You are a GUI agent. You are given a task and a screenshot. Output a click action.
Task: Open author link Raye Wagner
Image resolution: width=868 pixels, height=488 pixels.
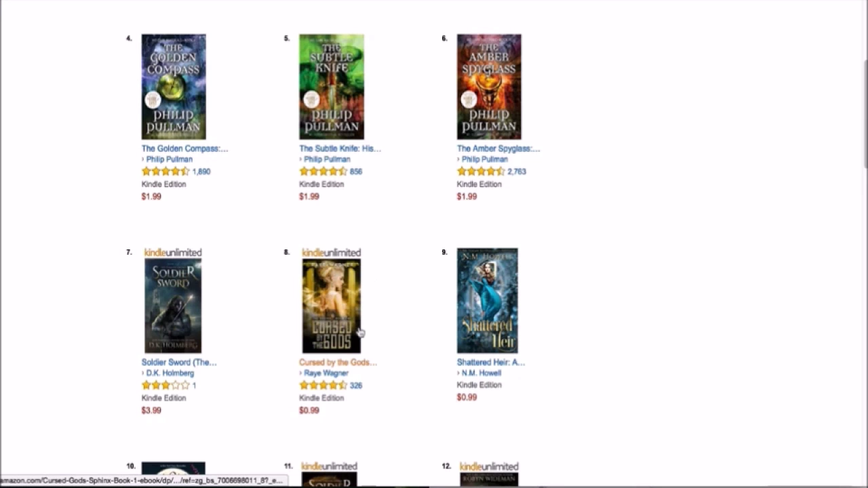point(326,373)
